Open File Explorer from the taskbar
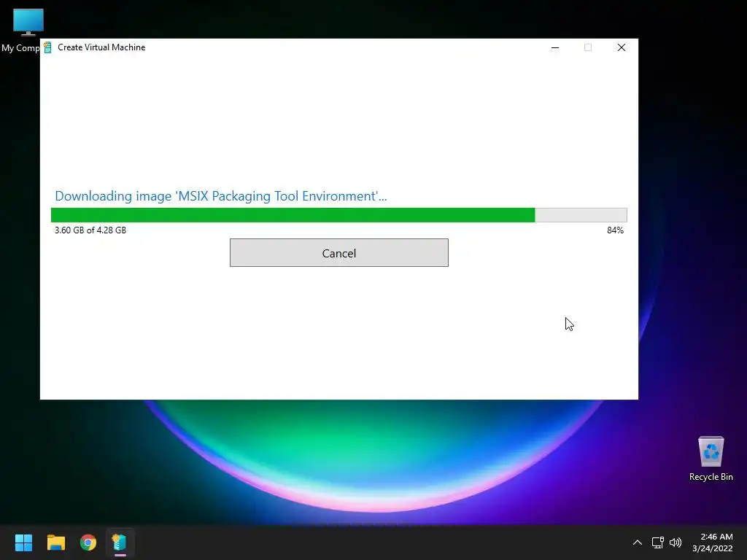The height and width of the screenshot is (560, 747). [x=55, y=542]
